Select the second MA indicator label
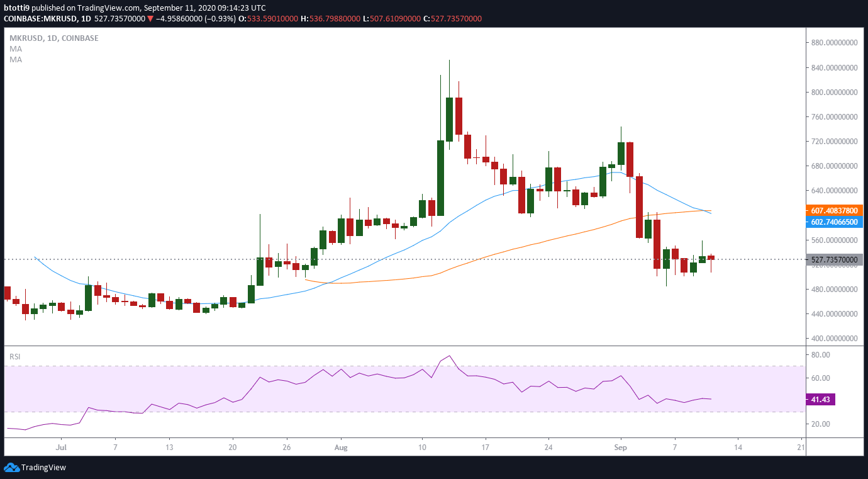The height and width of the screenshot is (479, 868). (x=16, y=59)
